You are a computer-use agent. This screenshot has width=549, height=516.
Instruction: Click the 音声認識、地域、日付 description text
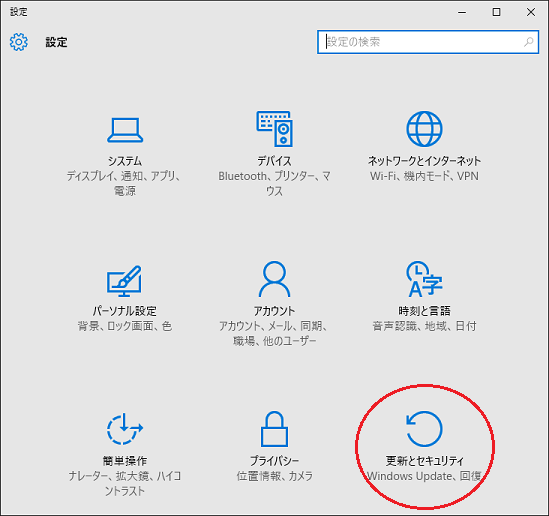click(x=424, y=326)
